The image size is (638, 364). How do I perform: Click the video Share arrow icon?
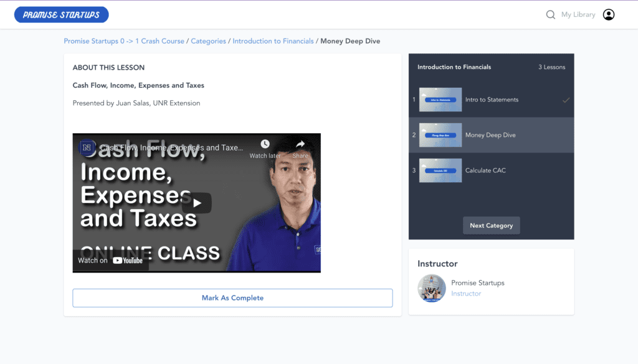pos(300,144)
